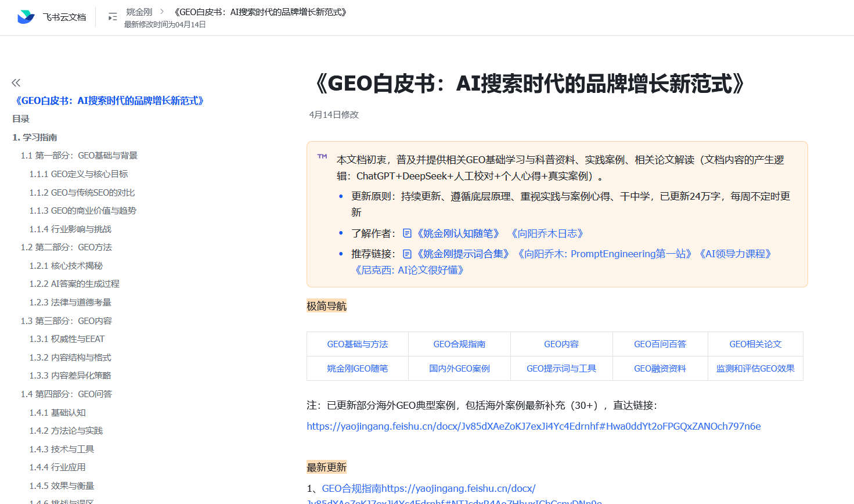Click the TM callout icon
The height and width of the screenshot is (504, 854).
tap(322, 156)
